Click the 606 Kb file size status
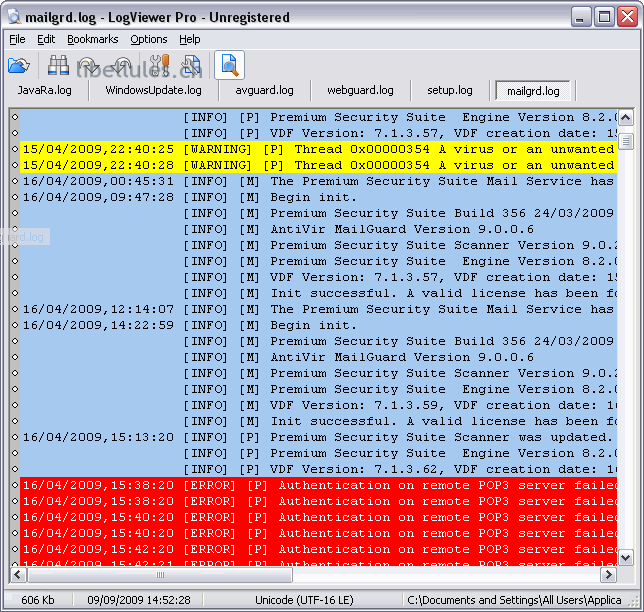644x612 pixels. click(x=38, y=600)
